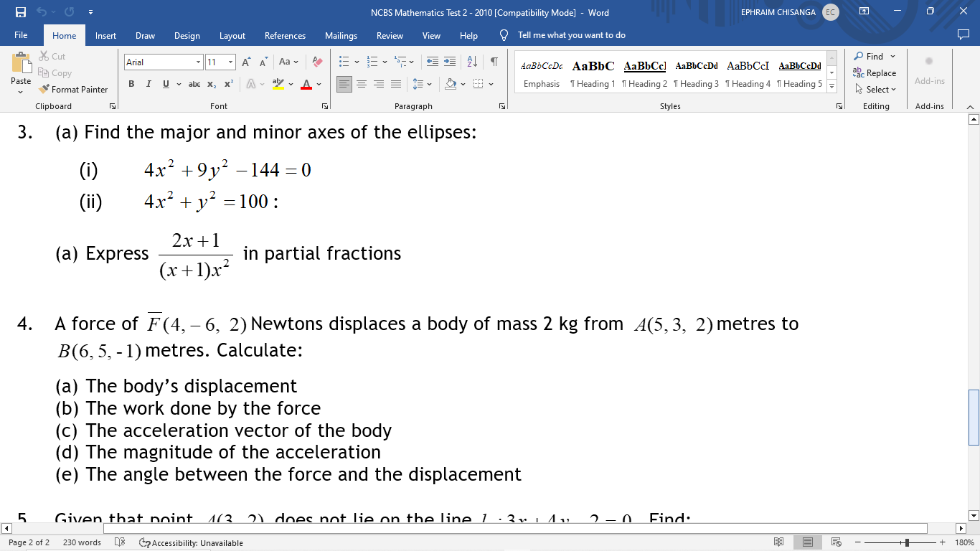Apply the Heading 3 style
This screenshot has height=551, width=980.
[x=696, y=73]
